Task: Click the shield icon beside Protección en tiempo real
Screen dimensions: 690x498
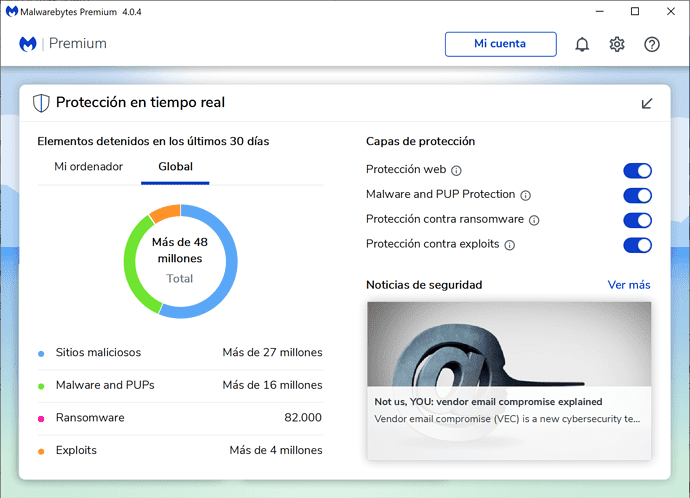Action: tap(41, 103)
